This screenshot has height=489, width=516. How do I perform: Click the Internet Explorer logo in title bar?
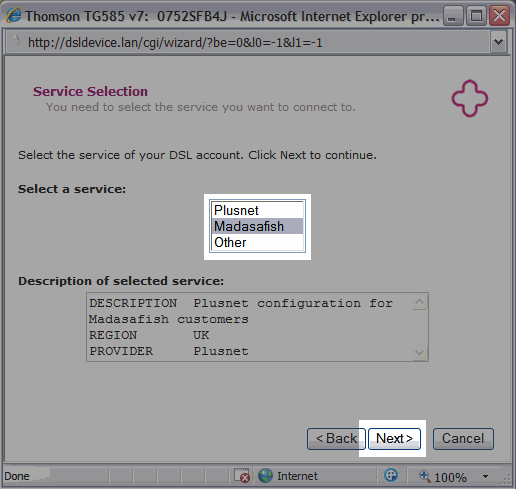click(x=14, y=15)
